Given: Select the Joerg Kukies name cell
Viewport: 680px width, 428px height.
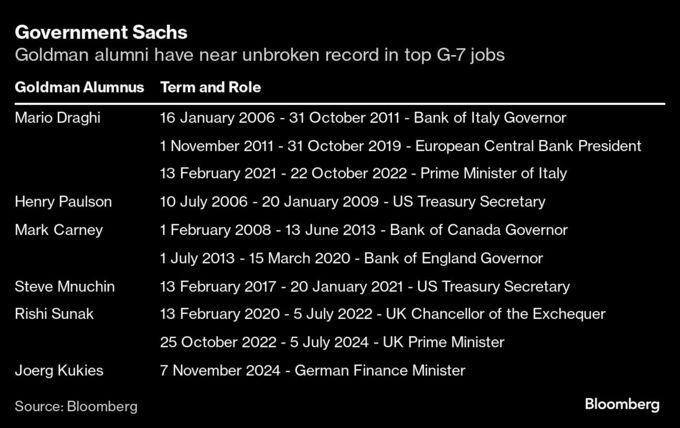Looking at the screenshot, I should click(x=59, y=370).
